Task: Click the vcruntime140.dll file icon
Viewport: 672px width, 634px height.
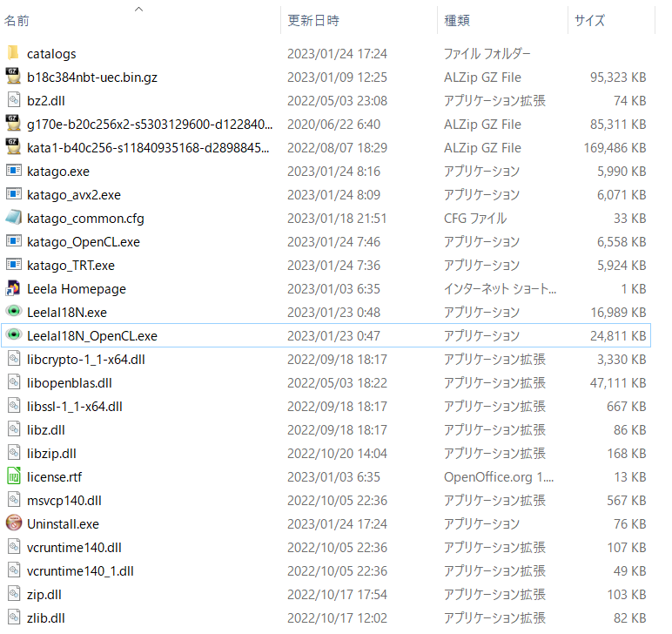Action: (14, 547)
